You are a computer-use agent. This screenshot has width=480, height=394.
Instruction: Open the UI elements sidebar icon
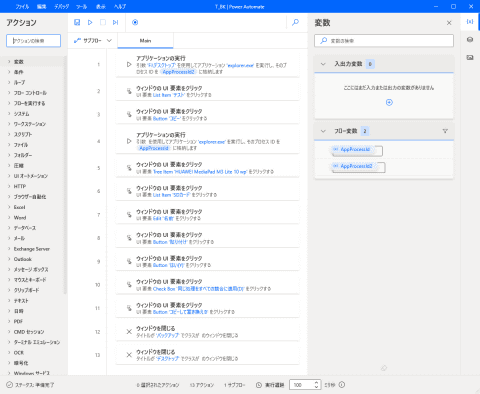(470, 40)
